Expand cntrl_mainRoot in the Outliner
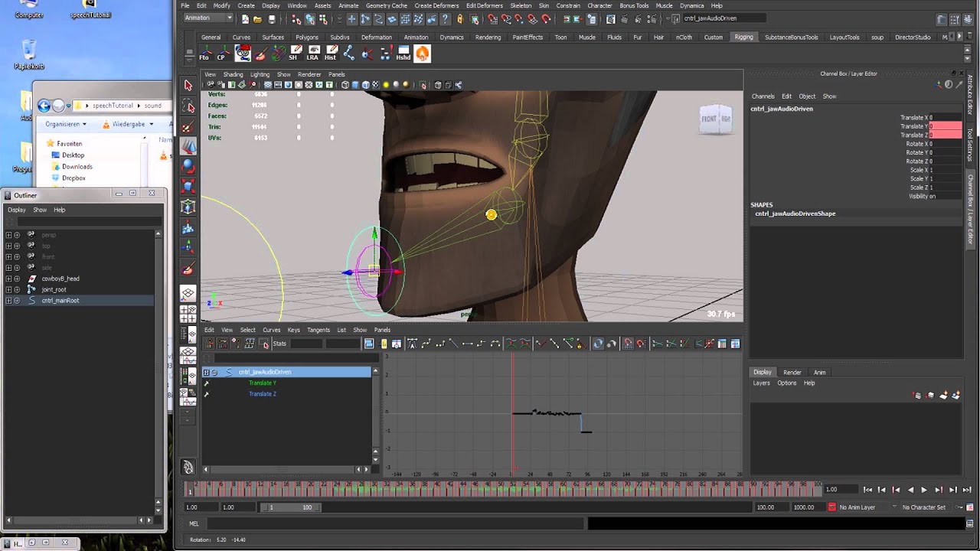The image size is (980, 551). (8, 301)
